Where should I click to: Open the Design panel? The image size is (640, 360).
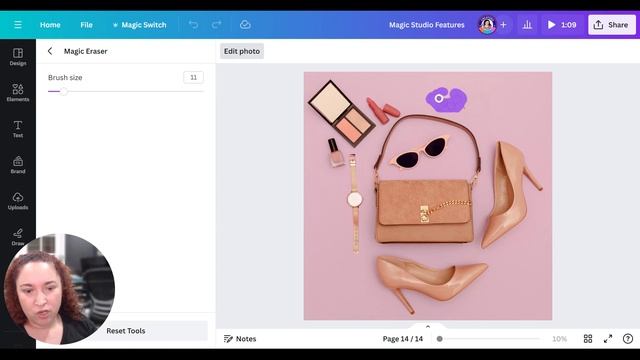pos(18,57)
